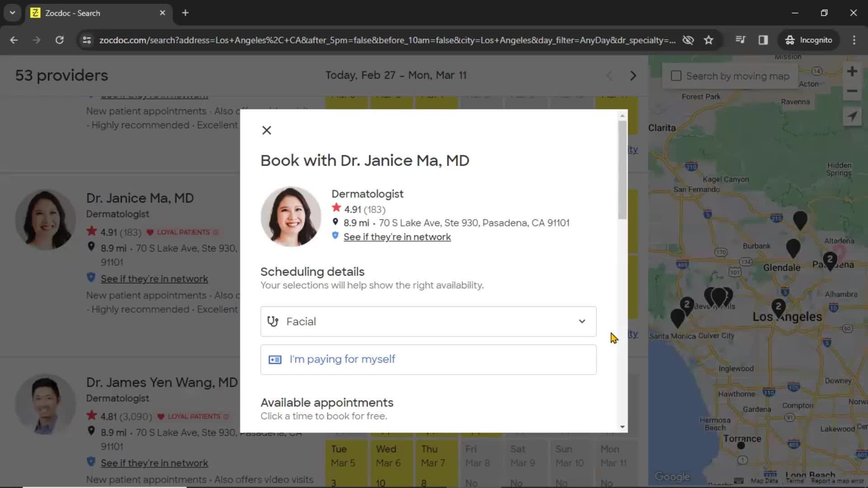Image resolution: width=868 pixels, height=488 pixels.
Task: Click the back navigation arrow in browser
Action: 14,40
